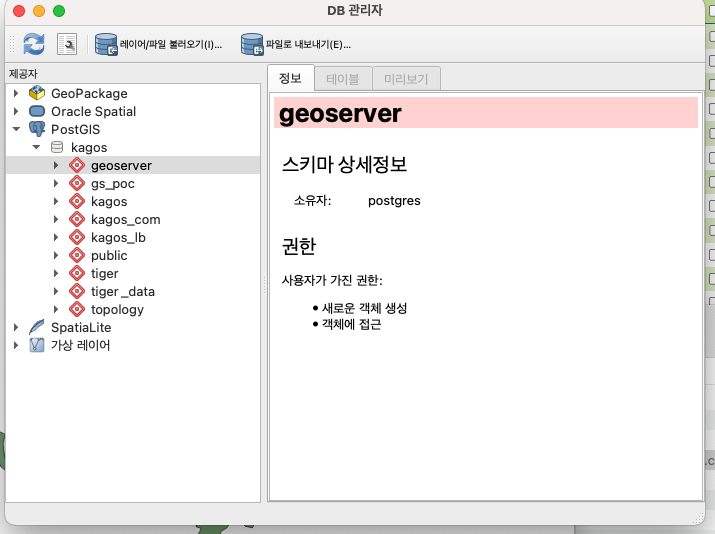Click the 제공자 panel header
715x534 pixels.
coord(23,73)
